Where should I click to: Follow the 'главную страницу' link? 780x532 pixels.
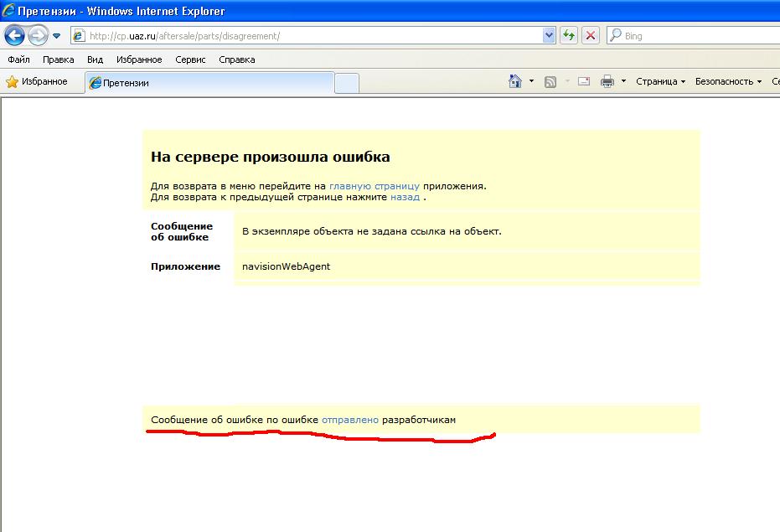374,186
